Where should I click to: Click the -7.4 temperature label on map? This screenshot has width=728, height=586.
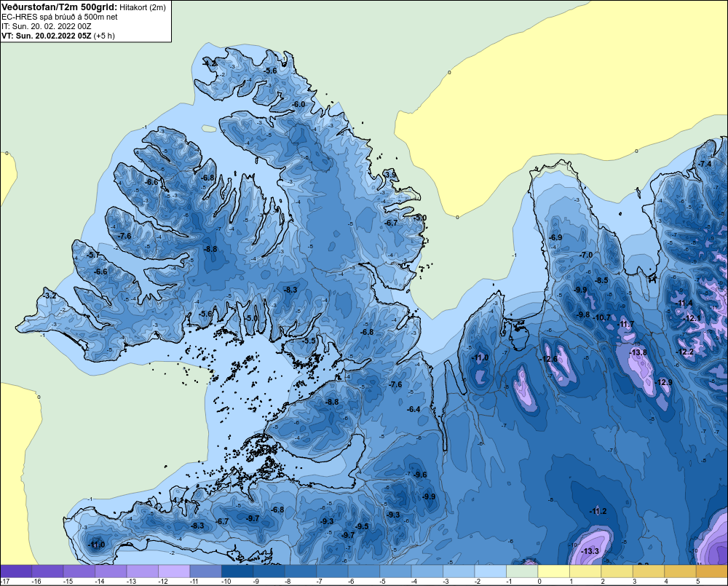(x=704, y=164)
